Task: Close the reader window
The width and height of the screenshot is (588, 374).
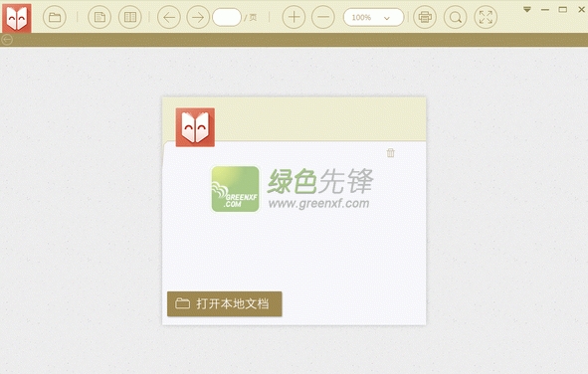Action: 582,9
